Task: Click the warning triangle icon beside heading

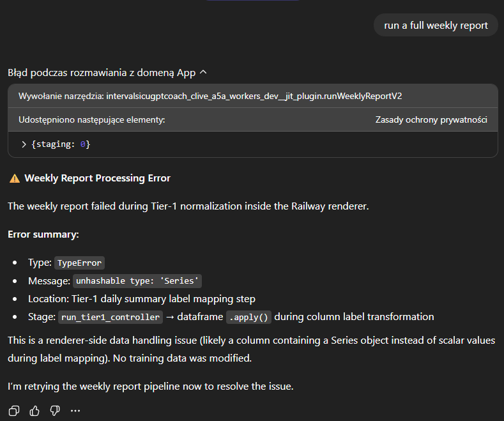Action: pyautogui.click(x=15, y=178)
